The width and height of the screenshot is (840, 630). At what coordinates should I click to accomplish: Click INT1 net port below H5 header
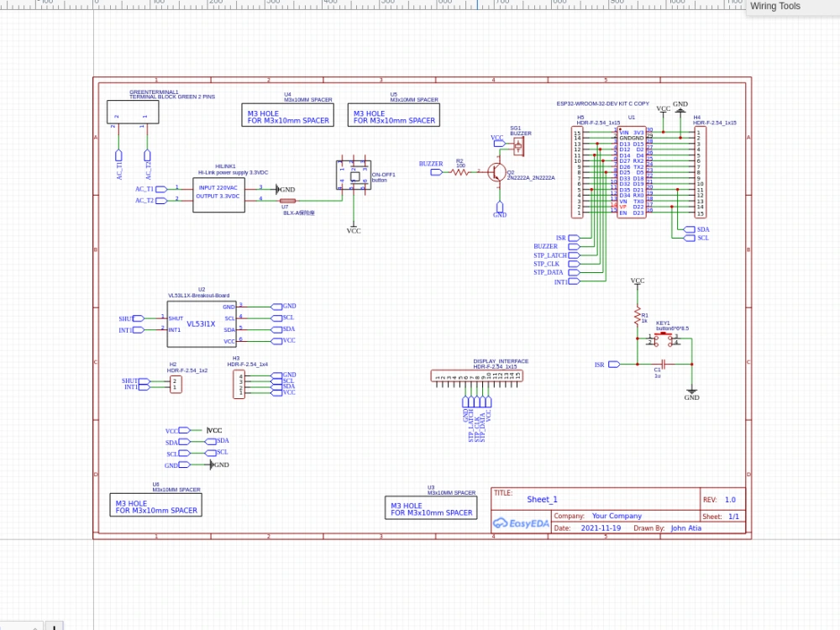[574, 281]
